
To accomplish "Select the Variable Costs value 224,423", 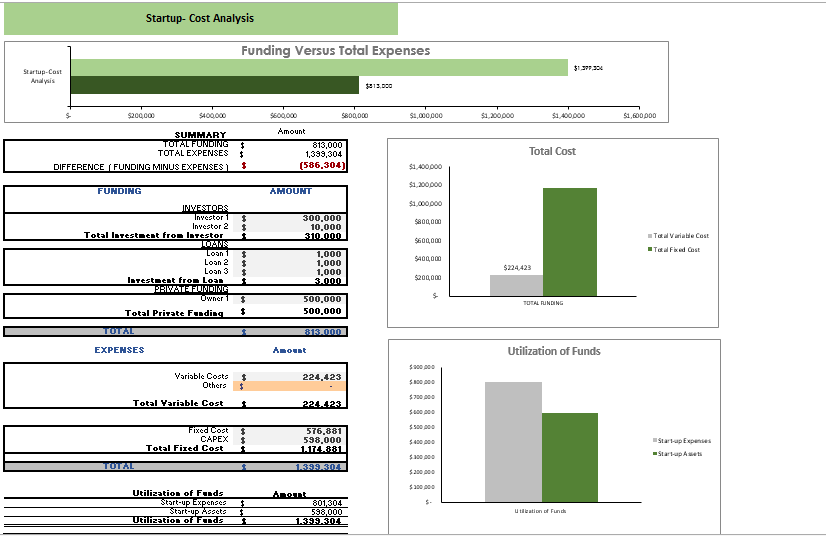I will (x=289, y=377).
